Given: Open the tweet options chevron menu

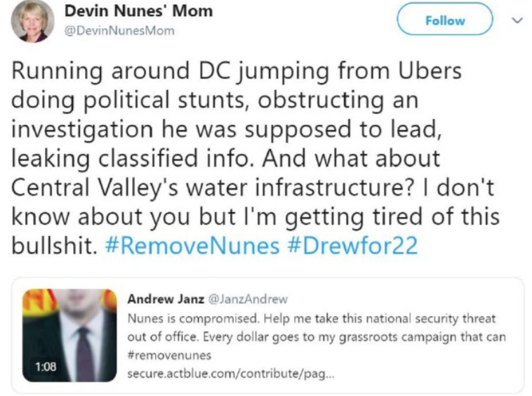Looking at the screenshot, I should point(517,20).
